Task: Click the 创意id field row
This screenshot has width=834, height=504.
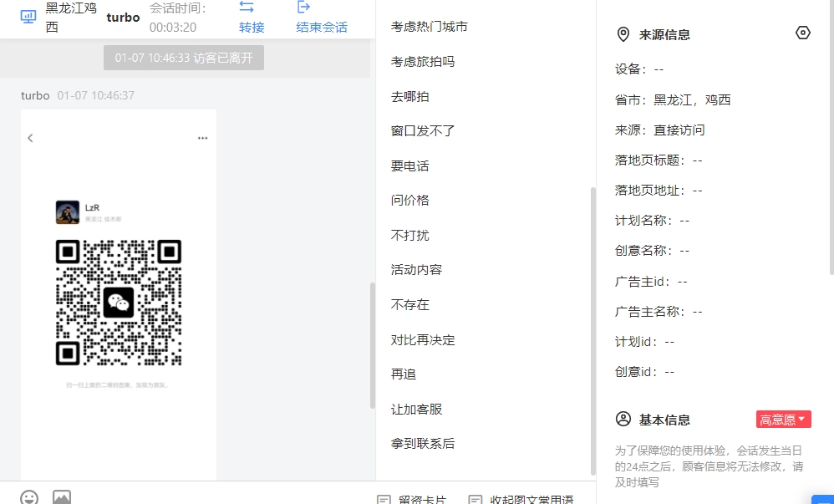Action: tap(645, 372)
